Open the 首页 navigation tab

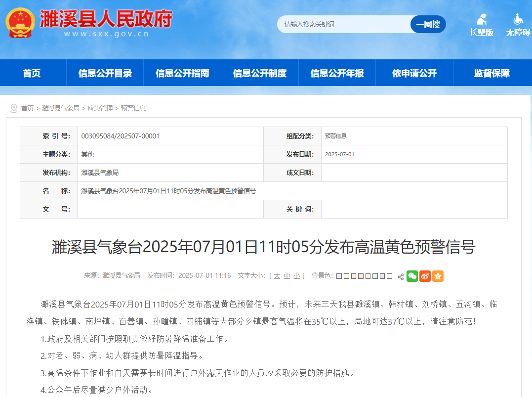[32, 73]
